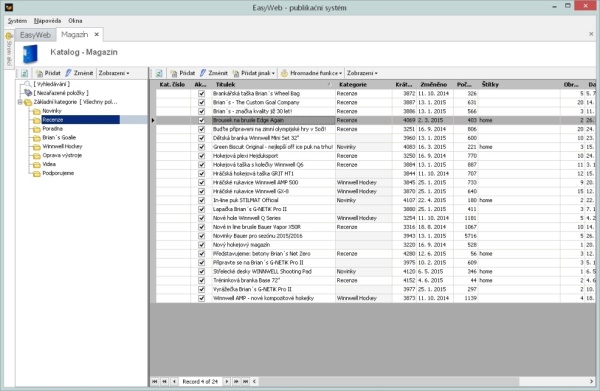Collapse the Základní kategorie tree node
The width and height of the screenshot is (600, 391).
pyautogui.click(x=20, y=102)
